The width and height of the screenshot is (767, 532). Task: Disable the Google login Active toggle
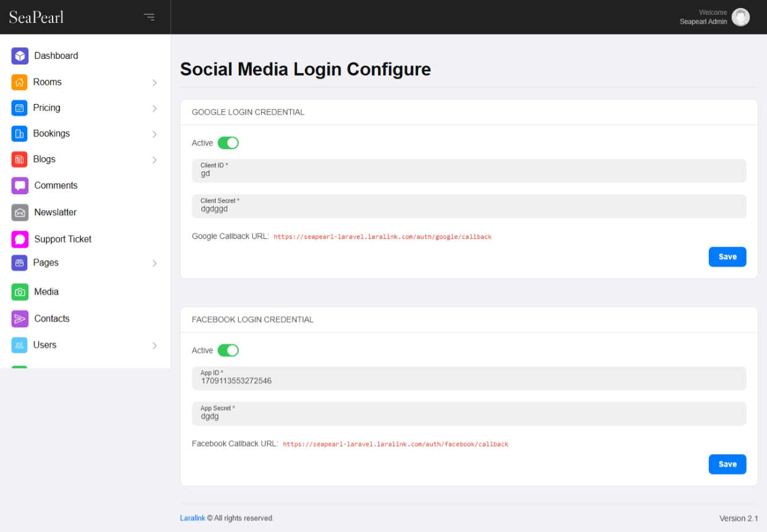pyautogui.click(x=228, y=143)
